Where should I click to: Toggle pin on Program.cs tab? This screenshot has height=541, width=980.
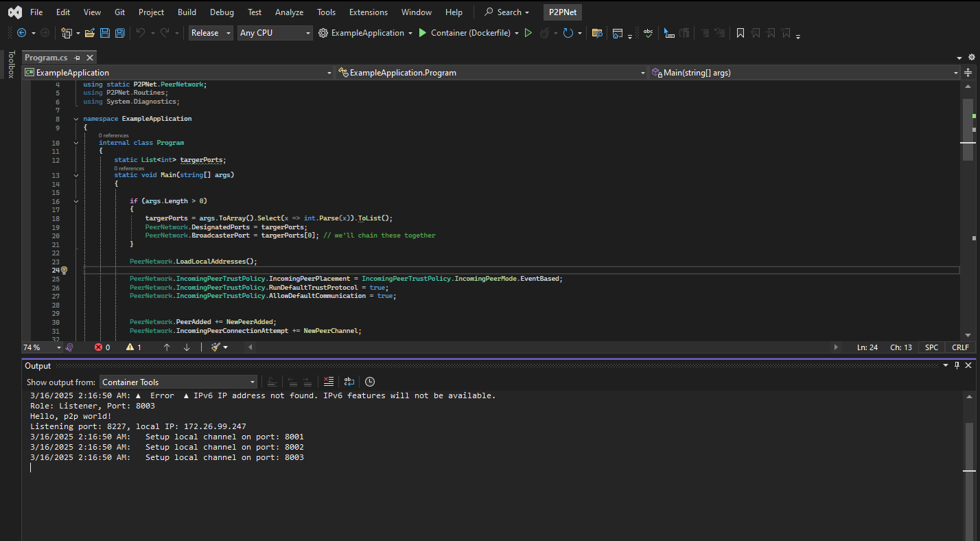pyautogui.click(x=77, y=58)
